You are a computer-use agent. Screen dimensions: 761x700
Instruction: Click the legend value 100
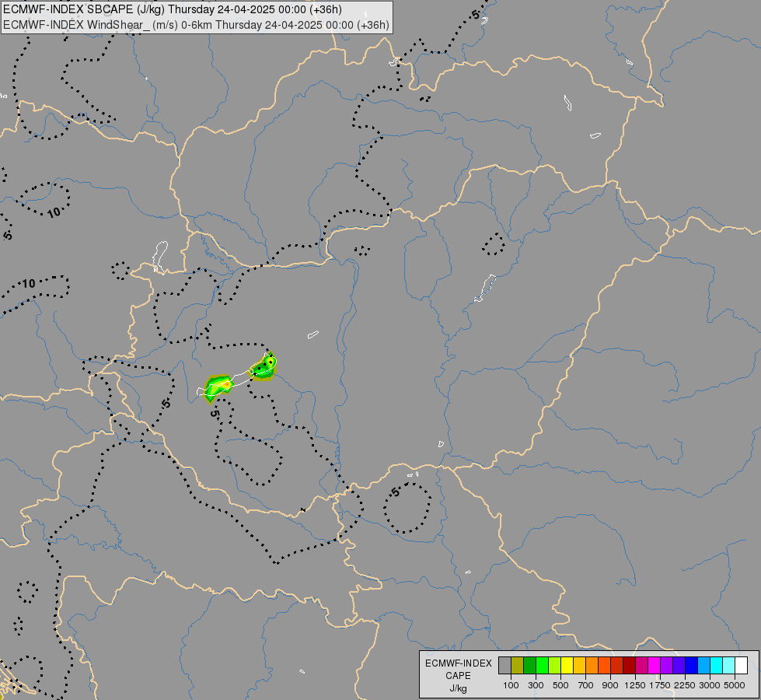[x=511, y=685]
